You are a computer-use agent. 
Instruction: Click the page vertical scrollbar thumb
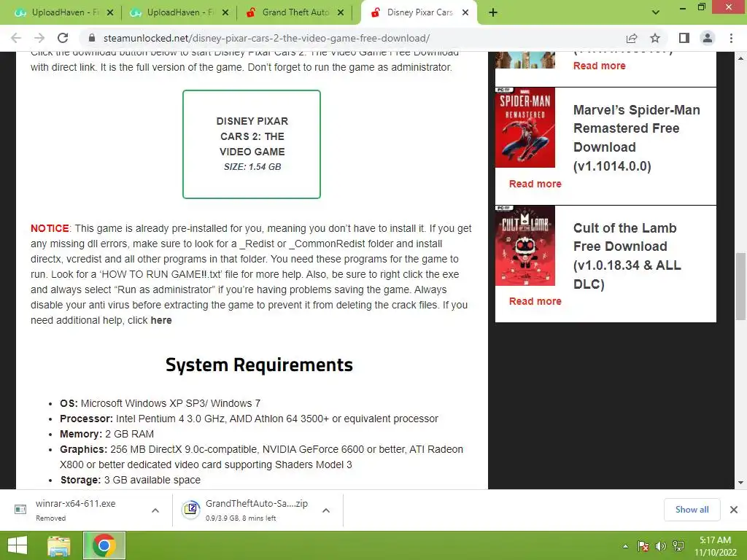[x=740, y=287]
